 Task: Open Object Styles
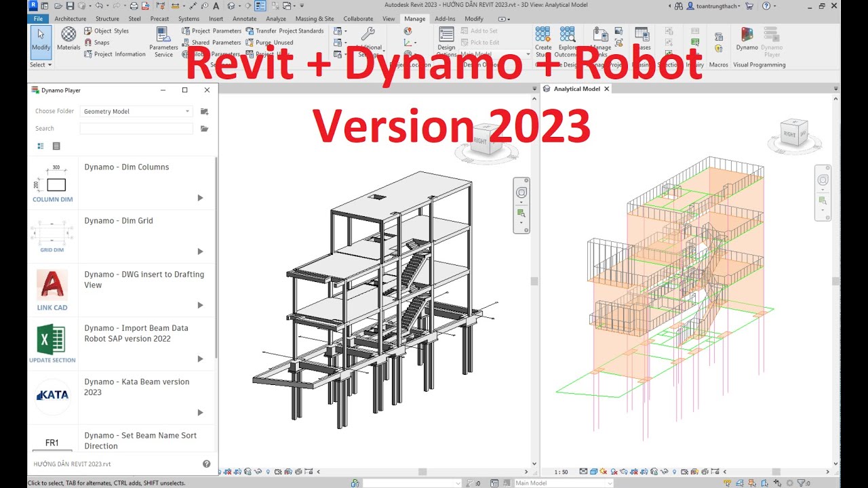click(106, 31)
